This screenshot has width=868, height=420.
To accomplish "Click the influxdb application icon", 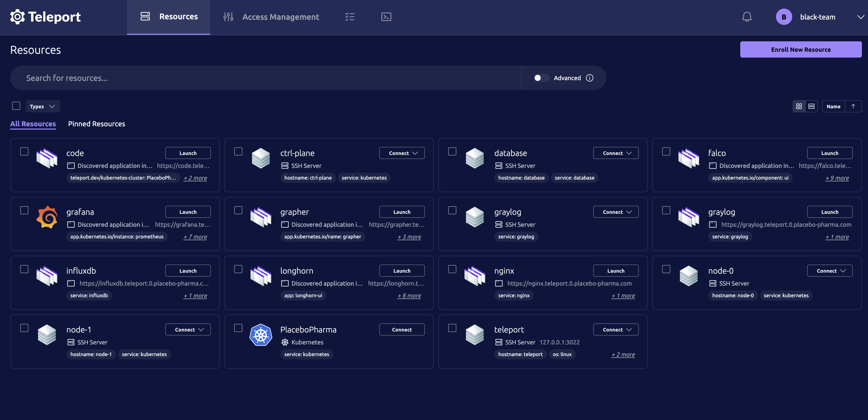I will [x=47, y=276].
